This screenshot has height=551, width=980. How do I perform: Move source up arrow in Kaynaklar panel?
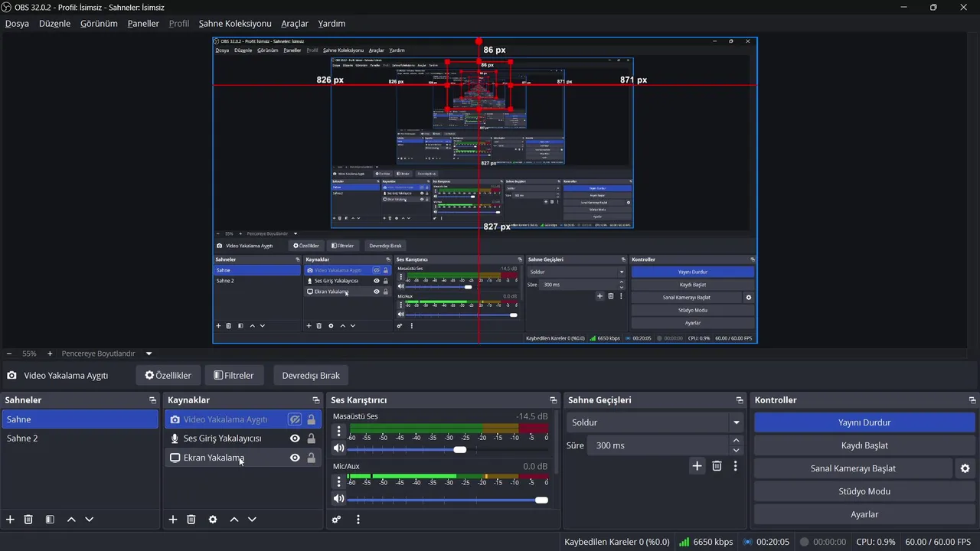234,519
